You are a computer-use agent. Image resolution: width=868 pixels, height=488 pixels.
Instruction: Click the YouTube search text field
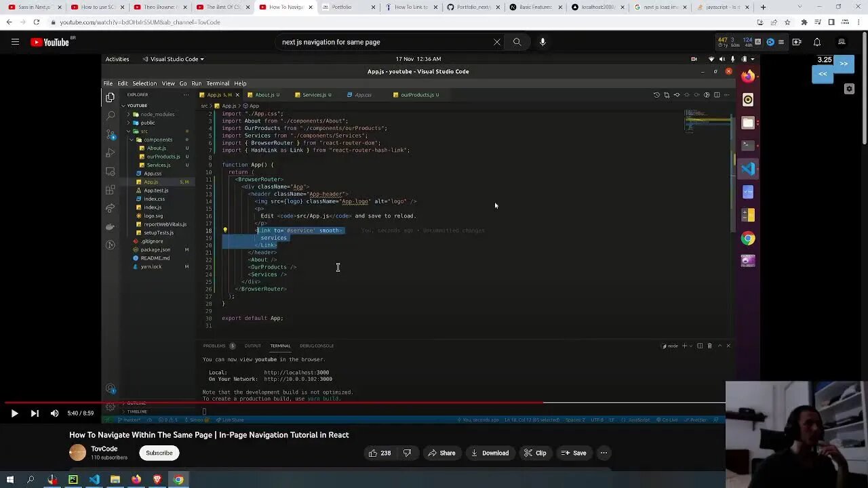(383, 42)
